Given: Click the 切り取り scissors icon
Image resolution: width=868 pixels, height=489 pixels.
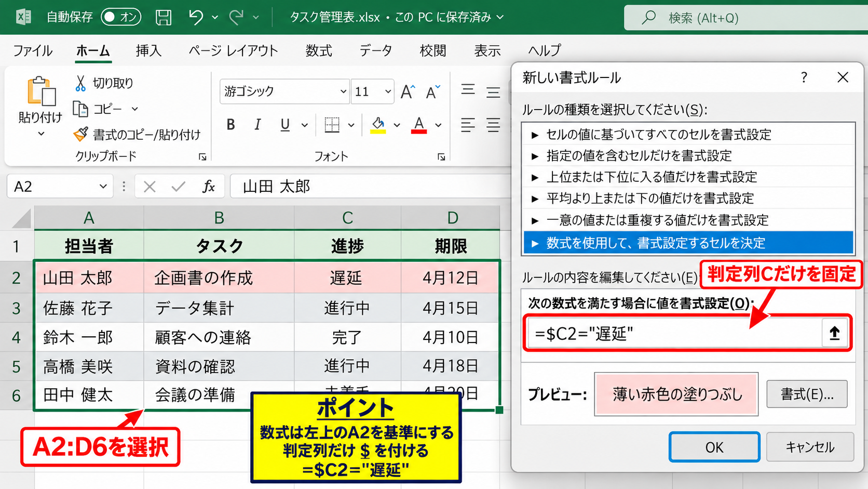Looking at the screenshot, I should [80, 83].
